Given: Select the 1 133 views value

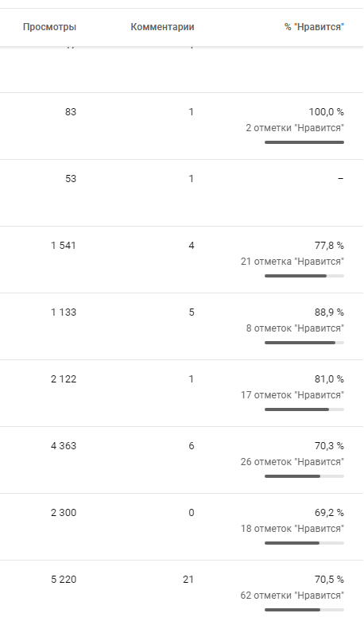Looking at the screenshot, I should 63,312.
